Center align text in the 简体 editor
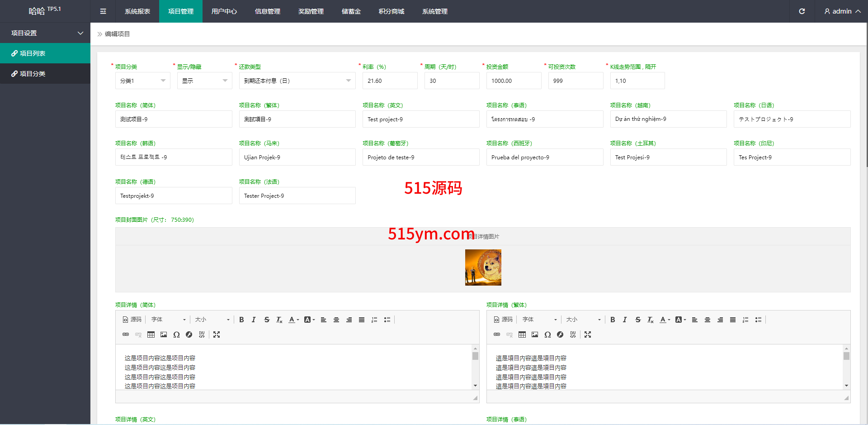This screenshot has width=868, height=425. point(336,320)
